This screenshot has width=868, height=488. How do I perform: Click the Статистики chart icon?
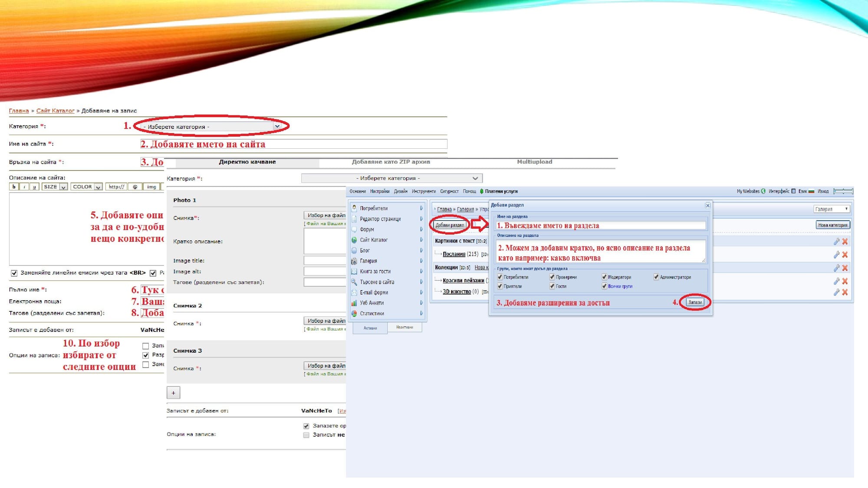[x=354, y=313]
